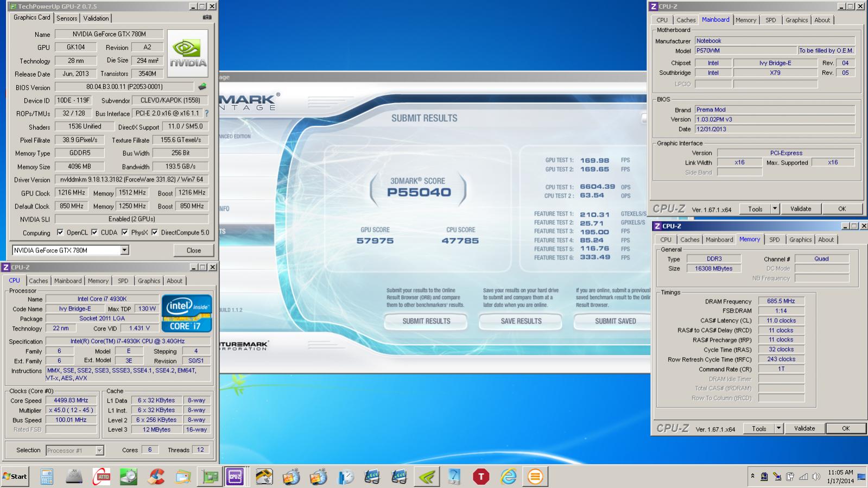The image size is (868, 488).
Task: Show hidden system tray icons
Action: [752, 476]
